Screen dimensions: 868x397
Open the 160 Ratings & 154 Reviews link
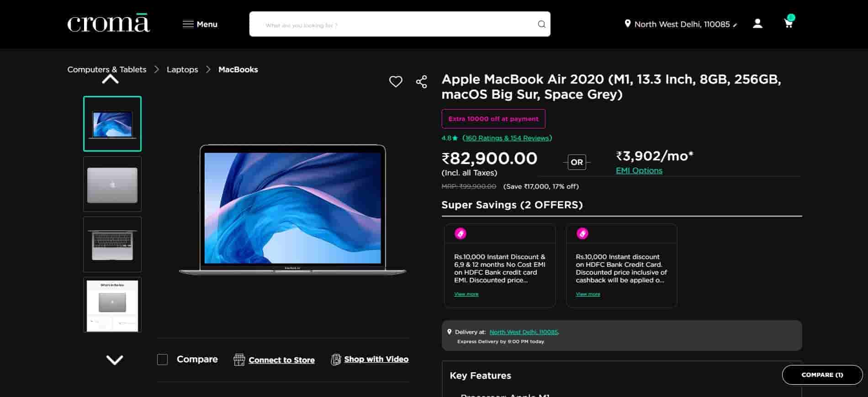(x=507, y=138)
